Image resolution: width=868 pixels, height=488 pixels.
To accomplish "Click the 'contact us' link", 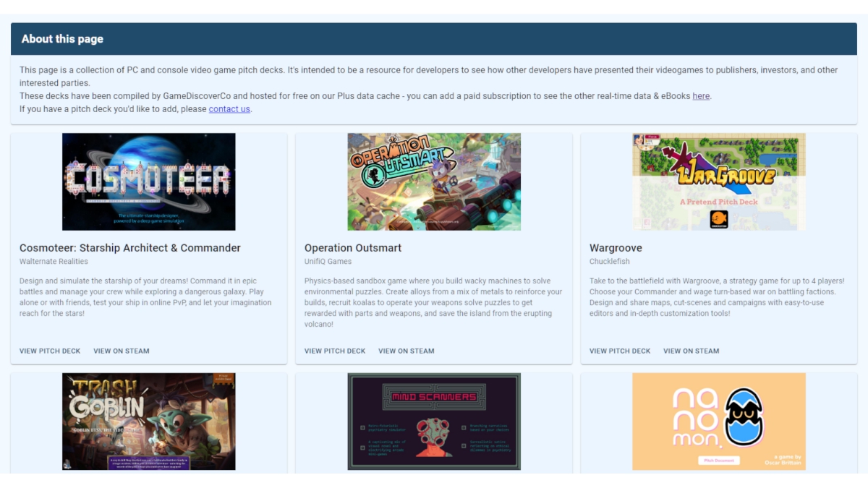I will click(x=229, y=109).
